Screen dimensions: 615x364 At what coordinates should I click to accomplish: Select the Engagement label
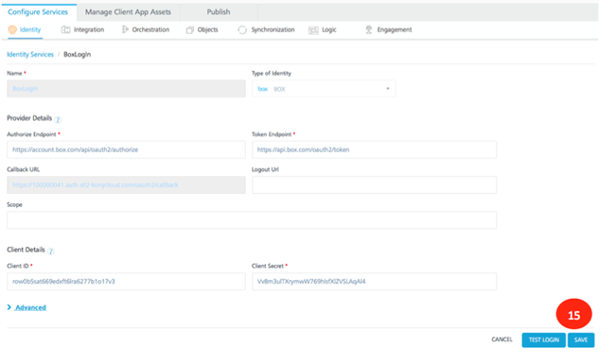(x=395, y=29)
